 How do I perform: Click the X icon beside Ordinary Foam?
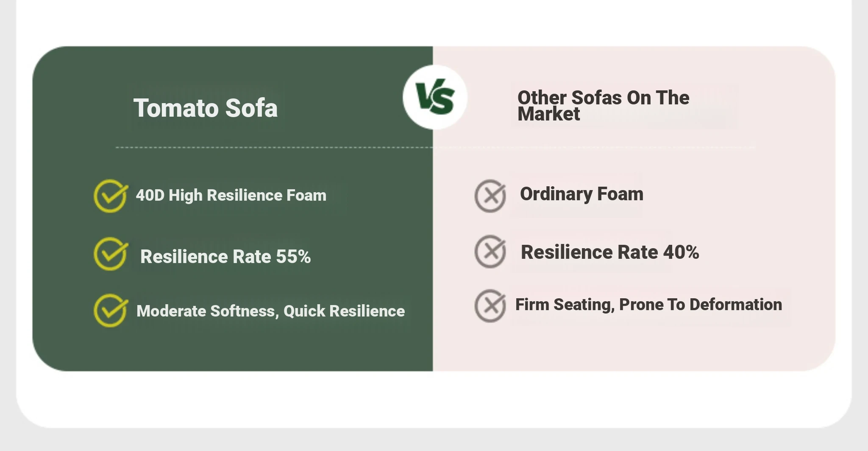click(x=490, y=196)
